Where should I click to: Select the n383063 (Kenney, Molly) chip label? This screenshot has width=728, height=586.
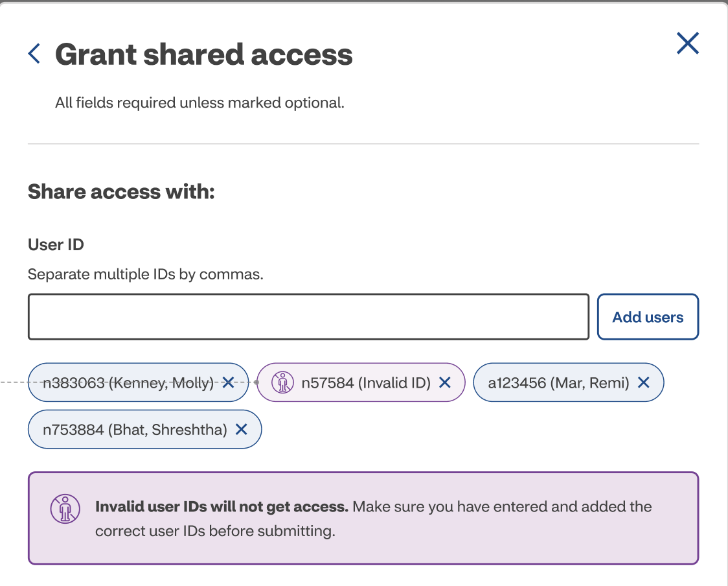coord(128,383)
